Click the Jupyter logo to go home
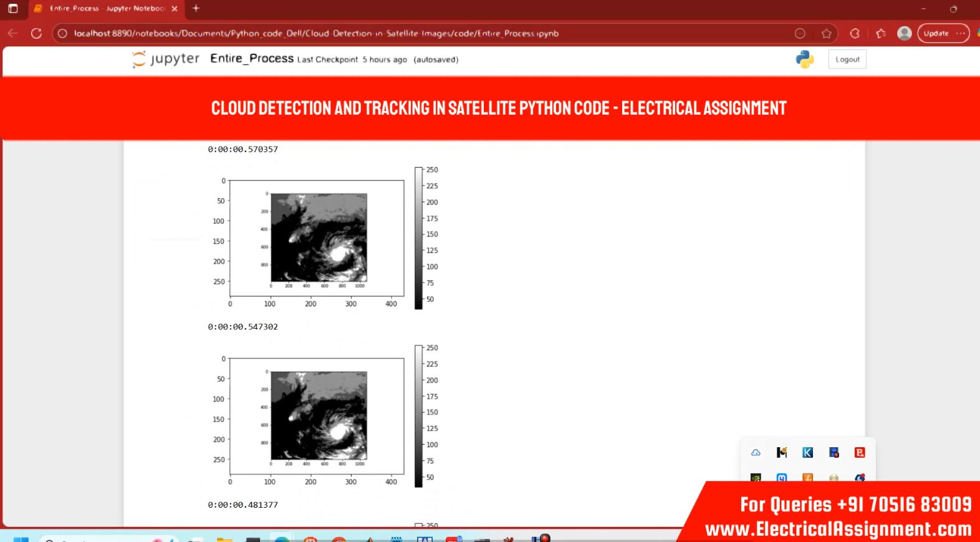The height and width of the screenshot is (542, 980). (x=166, y=59)
